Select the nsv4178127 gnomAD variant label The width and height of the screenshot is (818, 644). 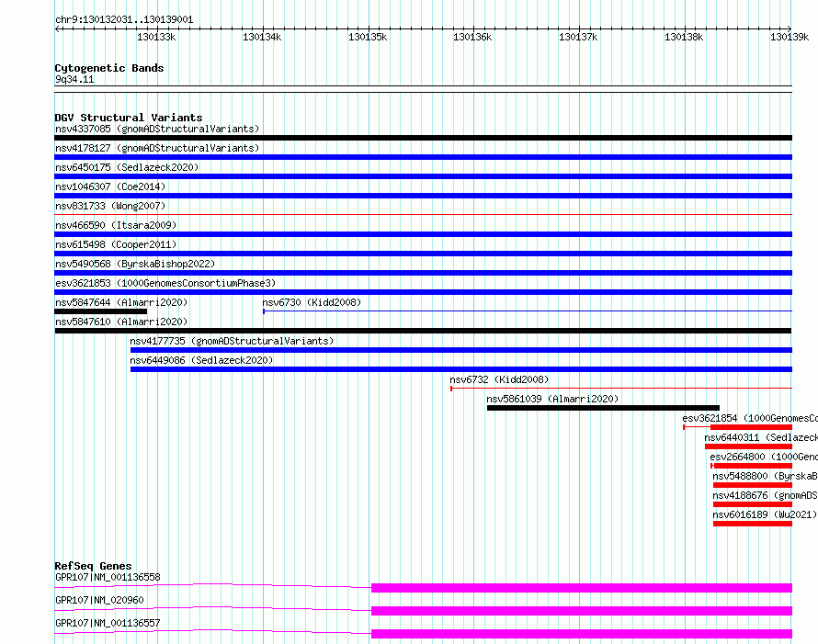coord(157,148)
